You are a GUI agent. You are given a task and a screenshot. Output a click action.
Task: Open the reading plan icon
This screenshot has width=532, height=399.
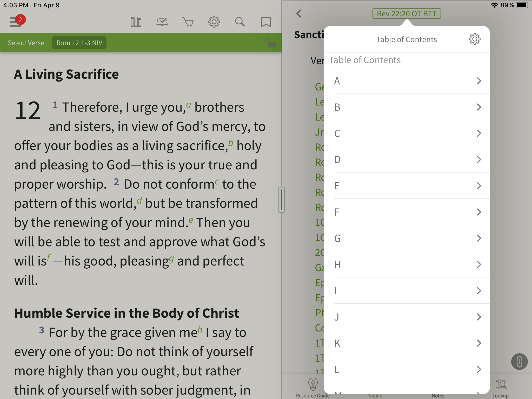(x=162, y=22)
